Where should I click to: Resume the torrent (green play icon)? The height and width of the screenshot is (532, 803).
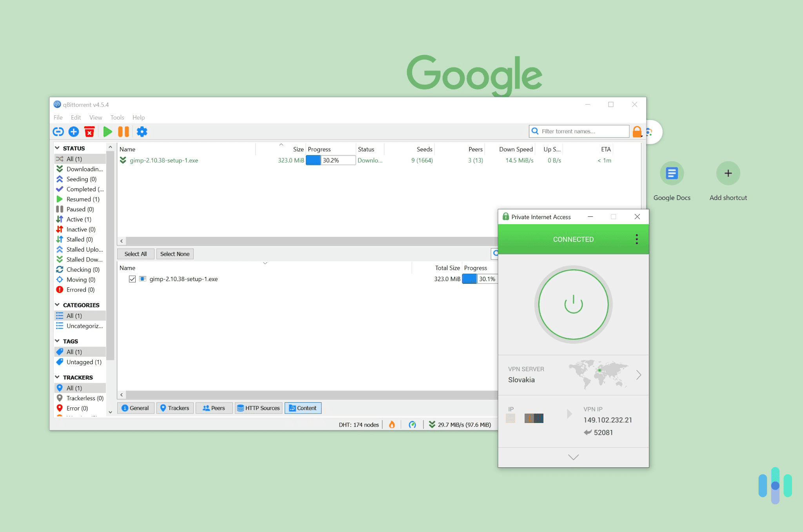point(107,131)
